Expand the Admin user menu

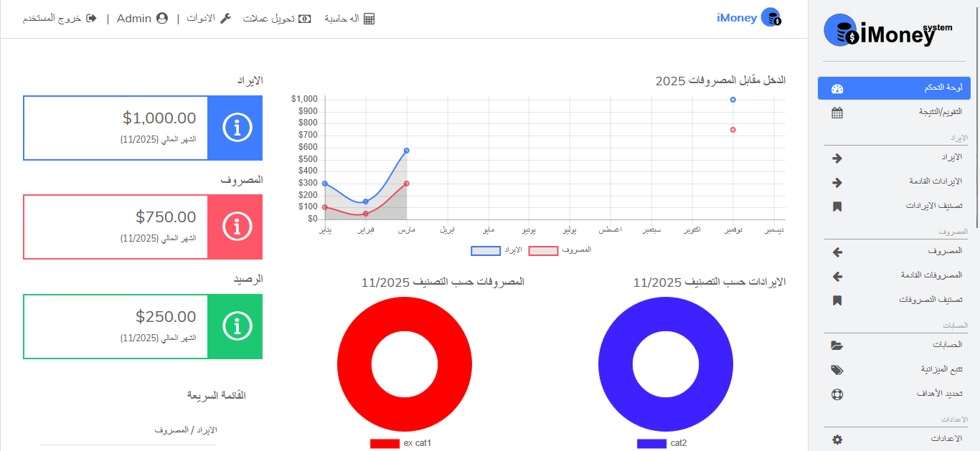[x=142, y=19]
